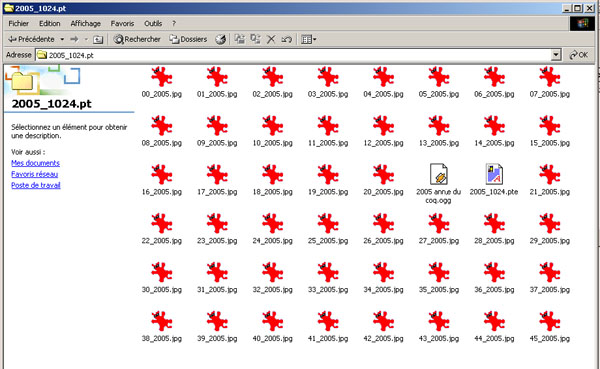Click the Undo toolbar icon

tap(287, 39)
